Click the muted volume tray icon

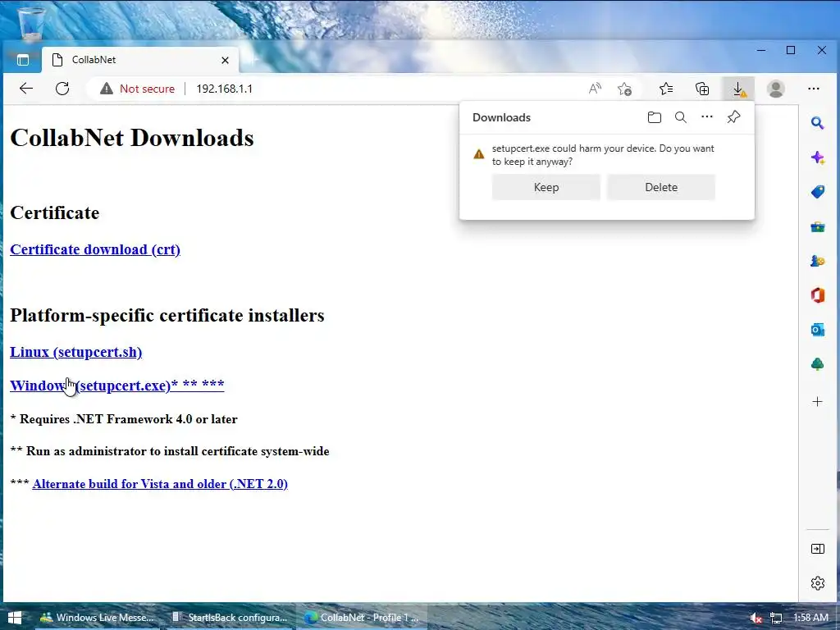pos(756,619)
